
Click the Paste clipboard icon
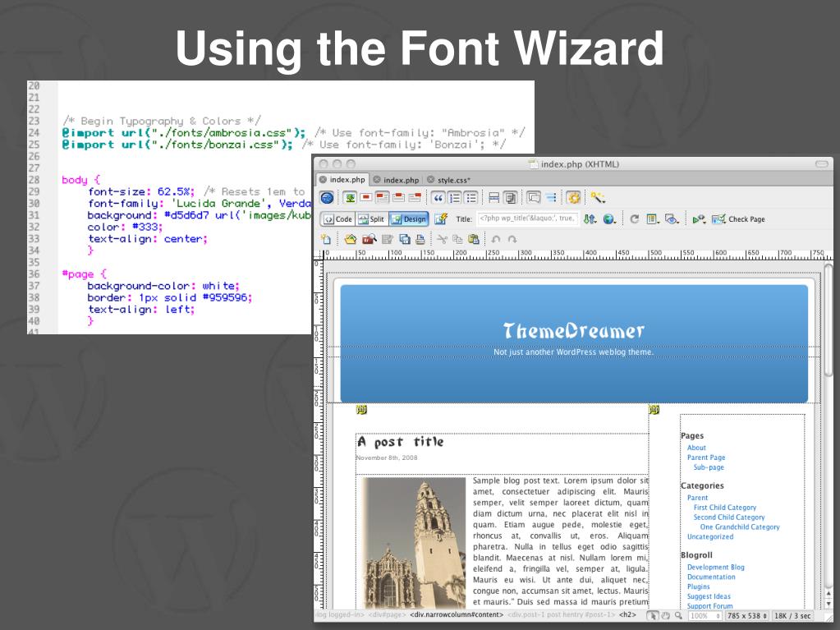(472, 239)
